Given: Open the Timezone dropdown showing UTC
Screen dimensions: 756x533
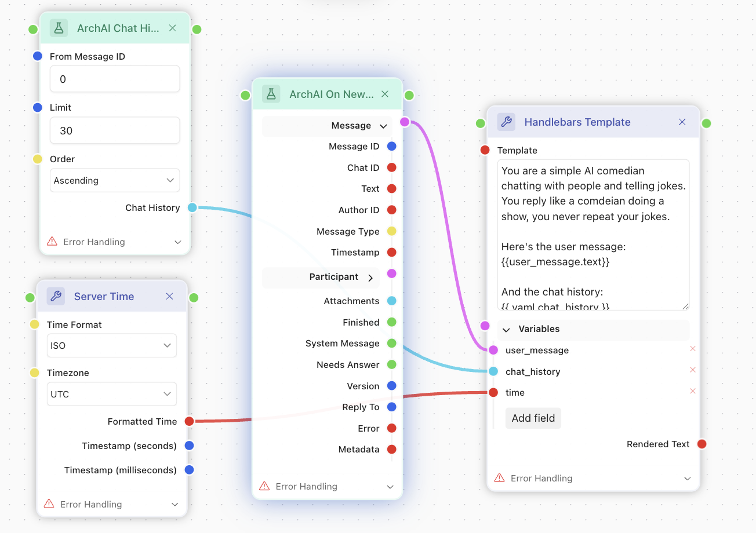Looking at the screenshot, I should (111, 394).
